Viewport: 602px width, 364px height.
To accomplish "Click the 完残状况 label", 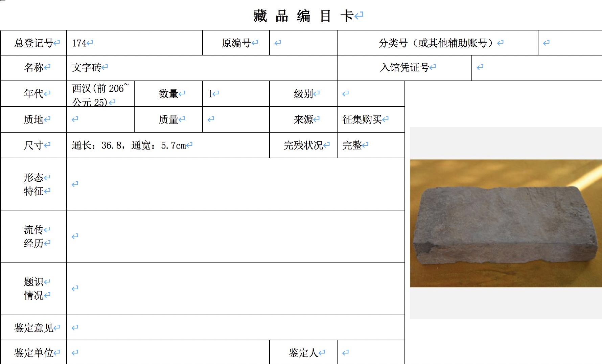I will pyautogui.click(x=303, y=145).
